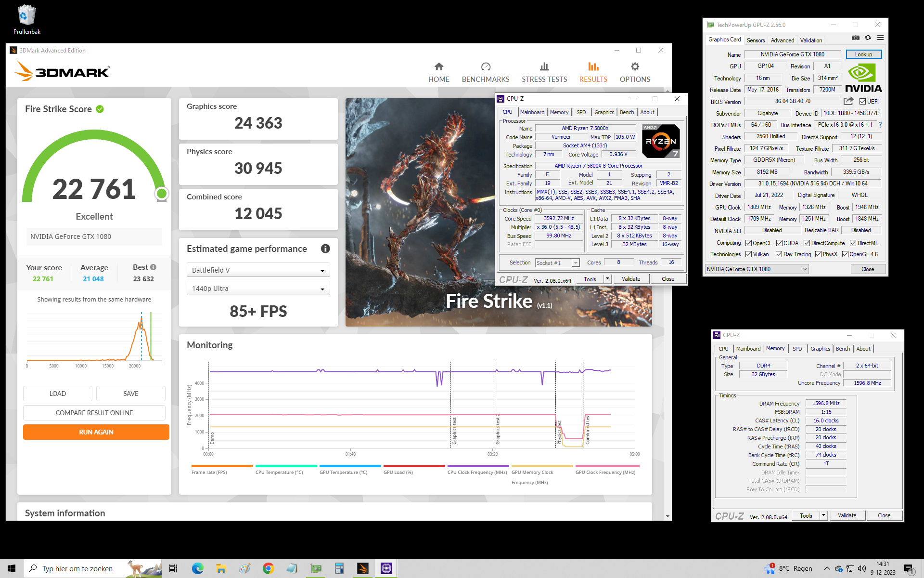The width and height of the screenshot is (924, 578).
Task: Click Validate in CPU-Z Memory window
Action: point(847,515)
